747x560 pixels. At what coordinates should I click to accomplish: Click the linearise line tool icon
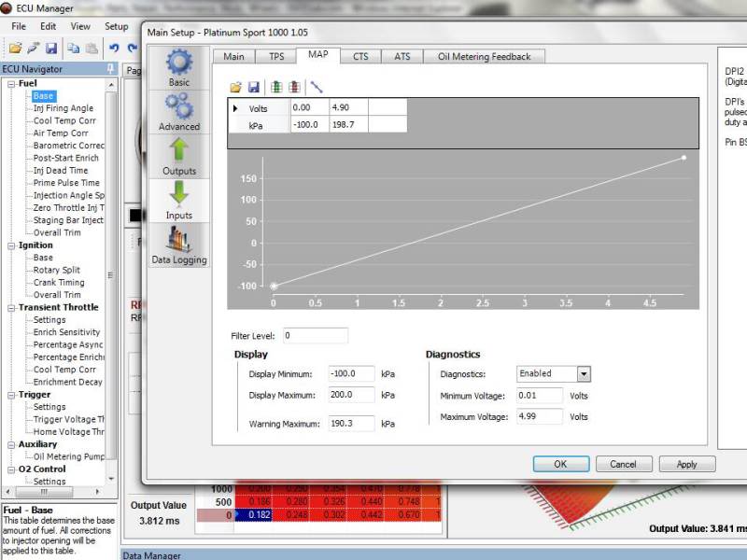tap(317, 87)
